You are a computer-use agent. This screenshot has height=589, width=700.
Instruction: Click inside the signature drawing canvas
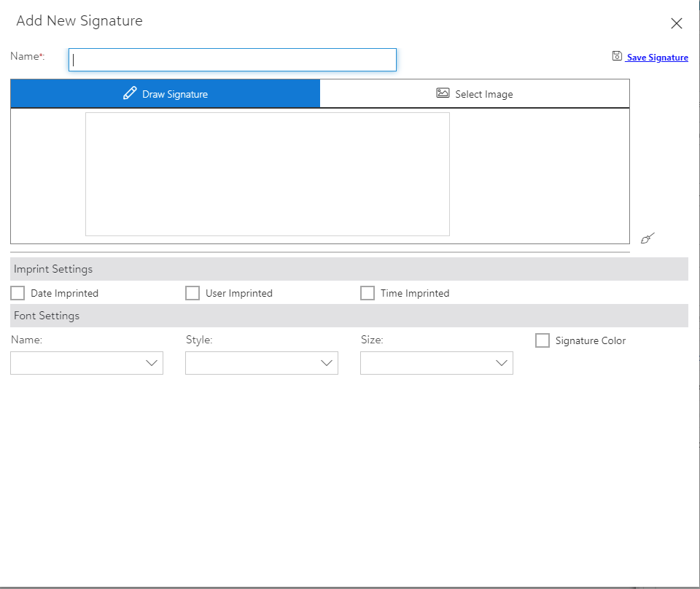pos(268,174)
